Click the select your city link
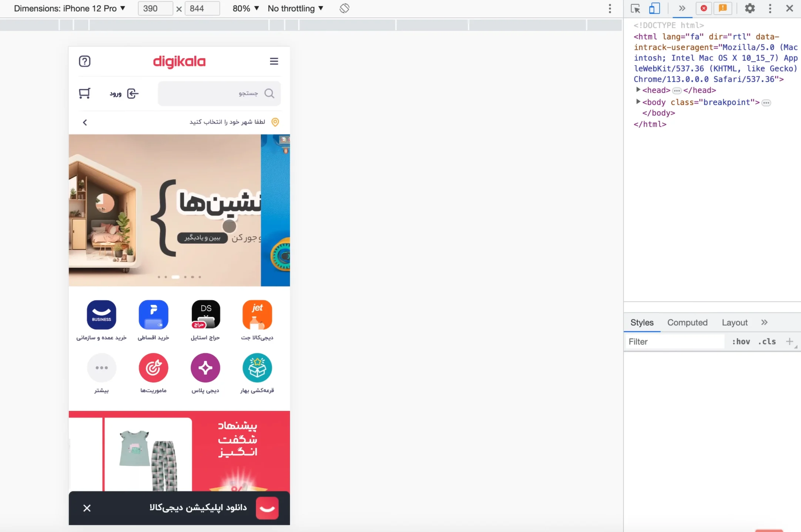Viewport: 801px width, 532px height. pyautogui.click(x=227, y=122)
